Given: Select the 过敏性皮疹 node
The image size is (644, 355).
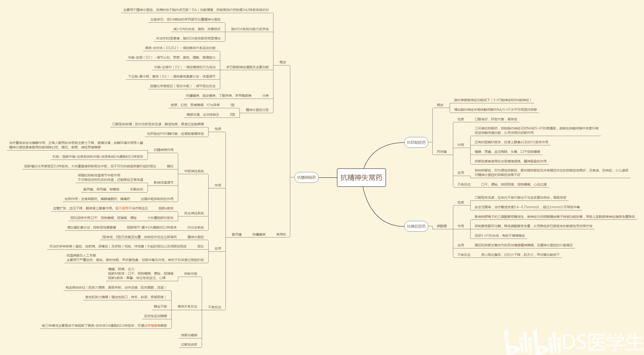Looking at the screenshot, I should [189, 344].
